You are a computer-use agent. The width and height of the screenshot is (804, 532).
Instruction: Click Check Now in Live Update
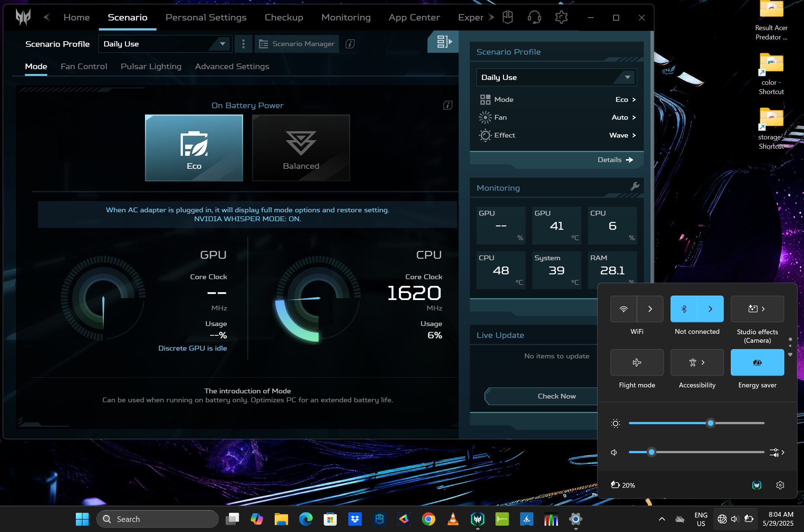click(x=557, y=396)
